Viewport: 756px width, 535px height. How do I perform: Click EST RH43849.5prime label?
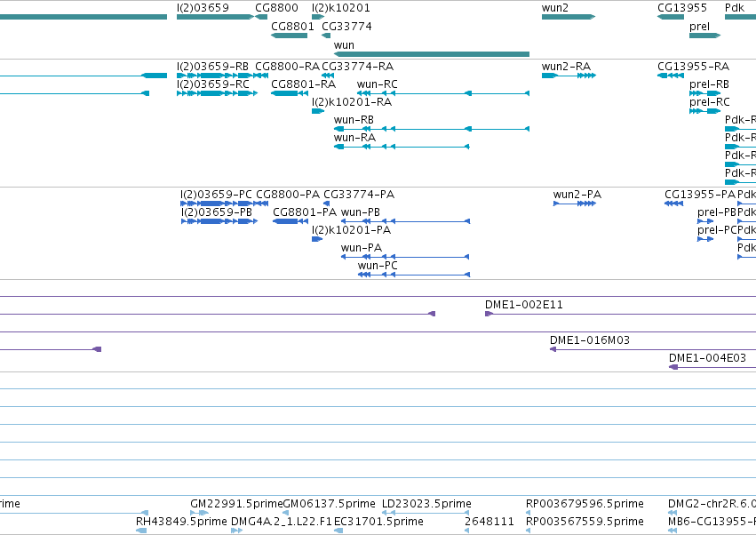coord(181,522)
